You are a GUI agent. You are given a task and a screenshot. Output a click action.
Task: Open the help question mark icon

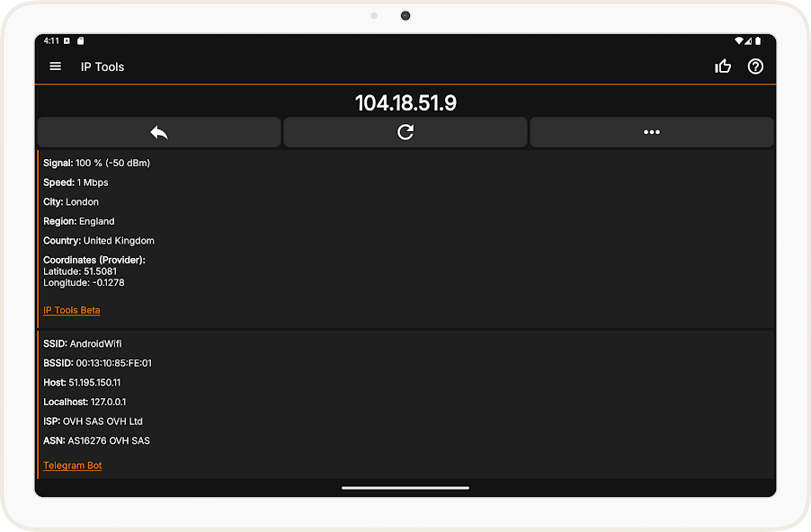pyautogui.click(x=755, y=66)
